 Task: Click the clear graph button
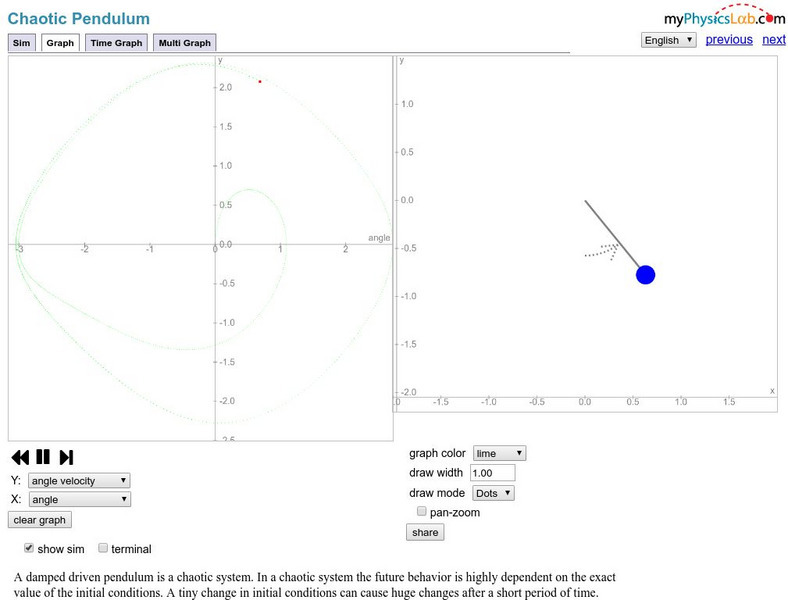[x=40, y=520]
